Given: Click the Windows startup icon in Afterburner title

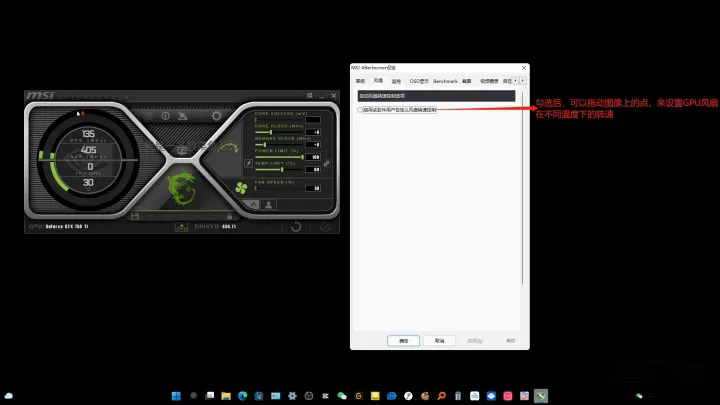Looking at the screenshot, I should (309, 96).
